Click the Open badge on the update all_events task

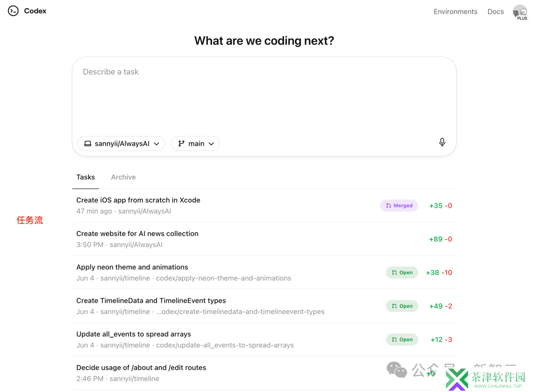(x=402, y=339)
